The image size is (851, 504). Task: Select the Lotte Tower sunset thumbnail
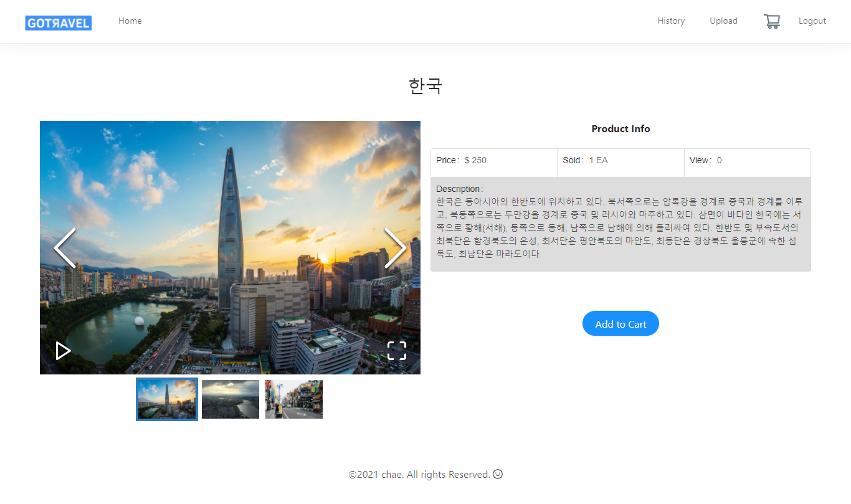pos(166,399)
